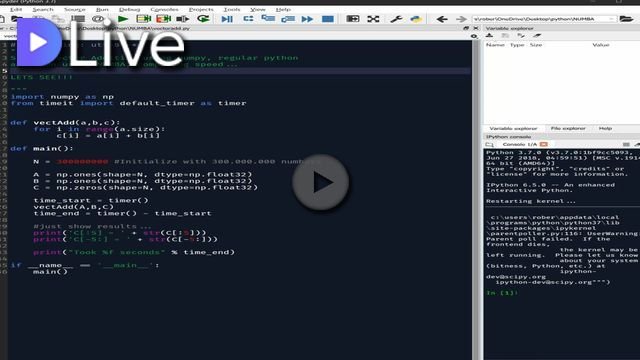
Task: Maximize the current pane icon
Action: [353, 19]
